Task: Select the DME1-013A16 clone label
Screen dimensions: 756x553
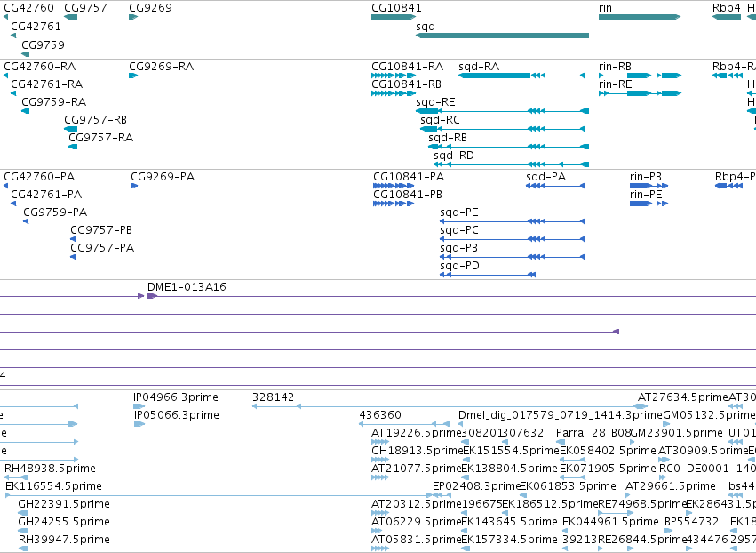Action: [x=187, y=287]
